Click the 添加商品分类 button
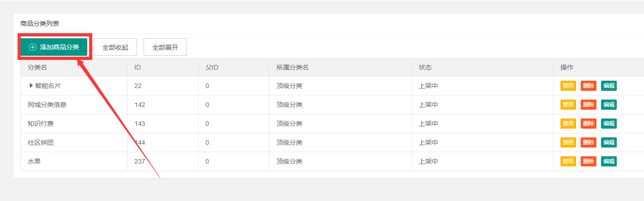Image resolution: width=644 pixels, height=201 pixels. [54, 47]
